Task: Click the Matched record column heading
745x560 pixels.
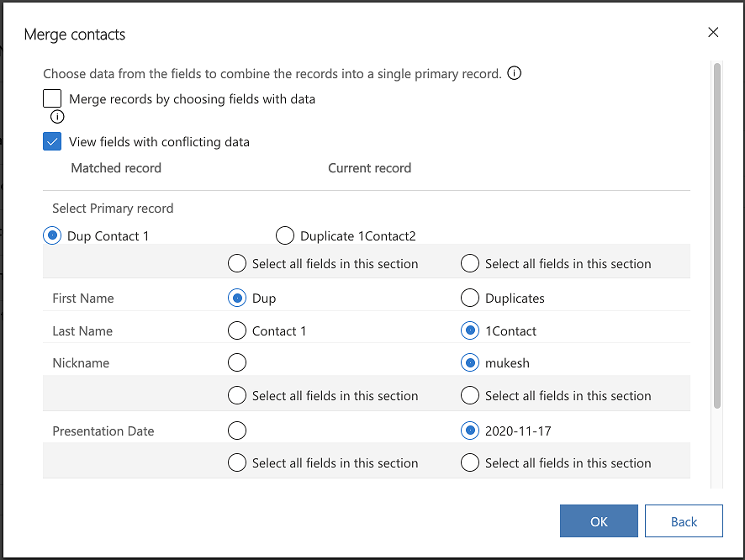Action: point(116,168)
